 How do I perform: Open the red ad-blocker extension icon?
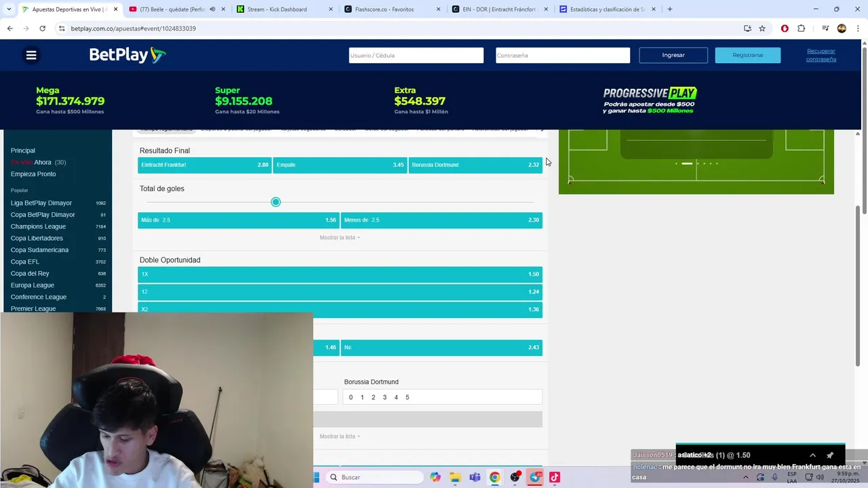pyautogui.click(x=785, y=28)
